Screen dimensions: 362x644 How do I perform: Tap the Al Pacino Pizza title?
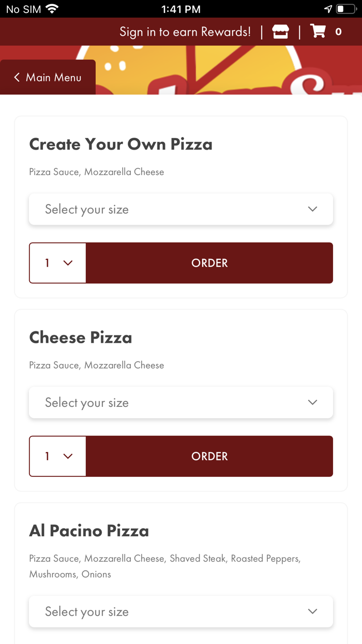[89, 531]
